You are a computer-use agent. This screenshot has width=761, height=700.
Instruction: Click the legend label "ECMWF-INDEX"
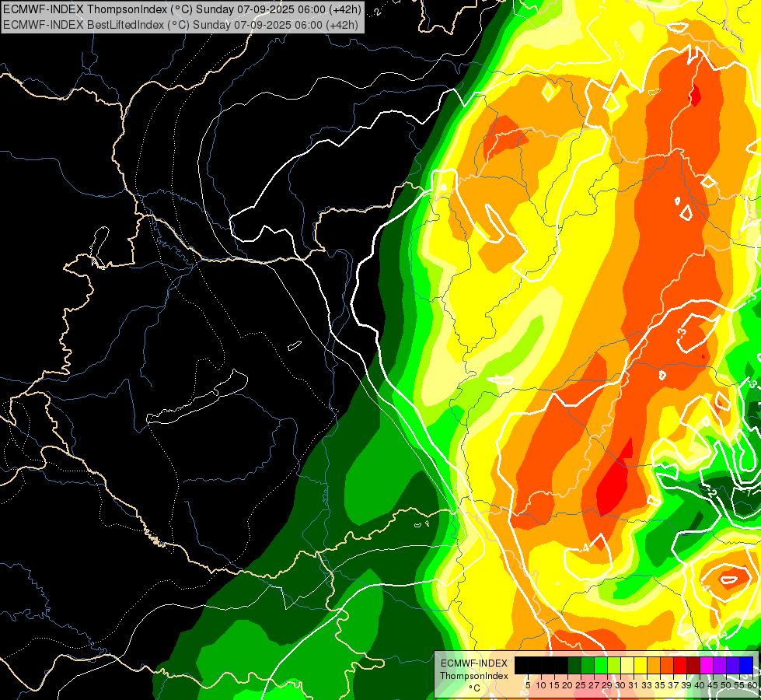pos(474,663)
